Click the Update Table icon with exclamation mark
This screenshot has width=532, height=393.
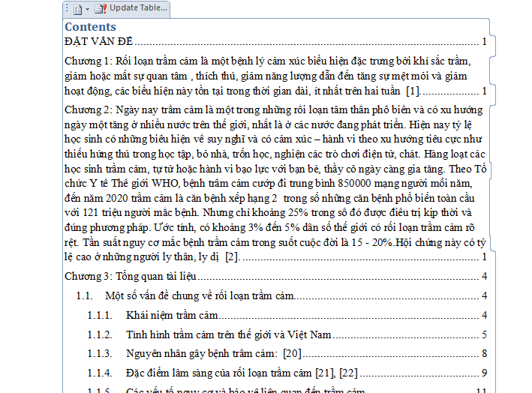[101, 9]
